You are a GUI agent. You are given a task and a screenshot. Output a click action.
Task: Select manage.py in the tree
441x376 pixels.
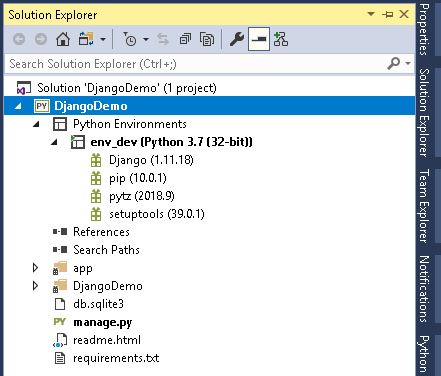pyautogui.click(x=103, y=322)
